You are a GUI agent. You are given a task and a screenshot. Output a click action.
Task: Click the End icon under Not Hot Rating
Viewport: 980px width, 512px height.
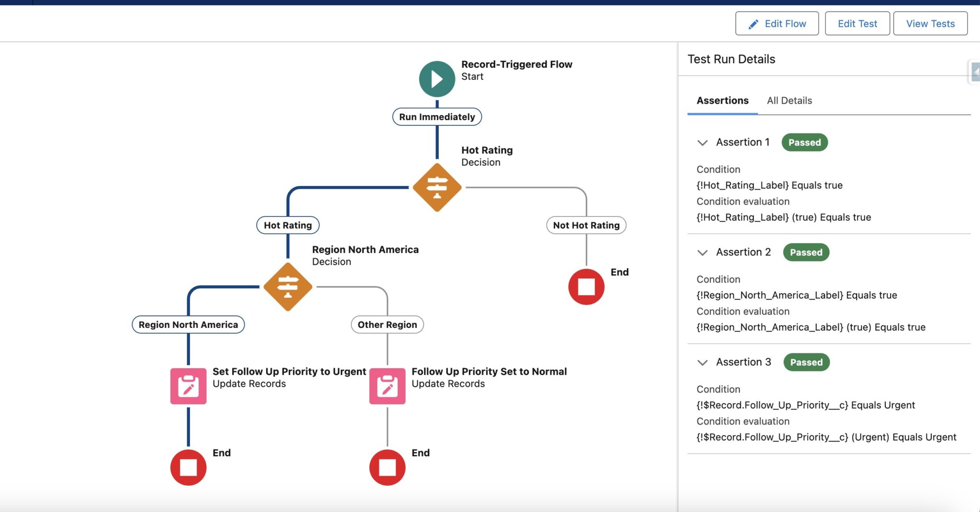point(586,287)
